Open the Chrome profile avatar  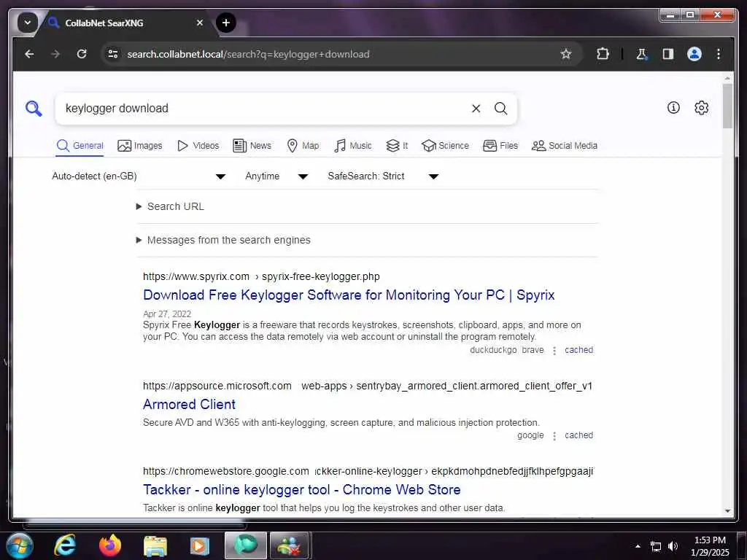[x=694, y=54]
